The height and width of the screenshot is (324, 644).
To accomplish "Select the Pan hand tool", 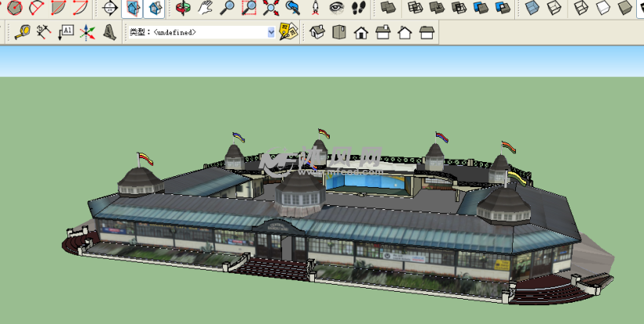I will [205, 9].
